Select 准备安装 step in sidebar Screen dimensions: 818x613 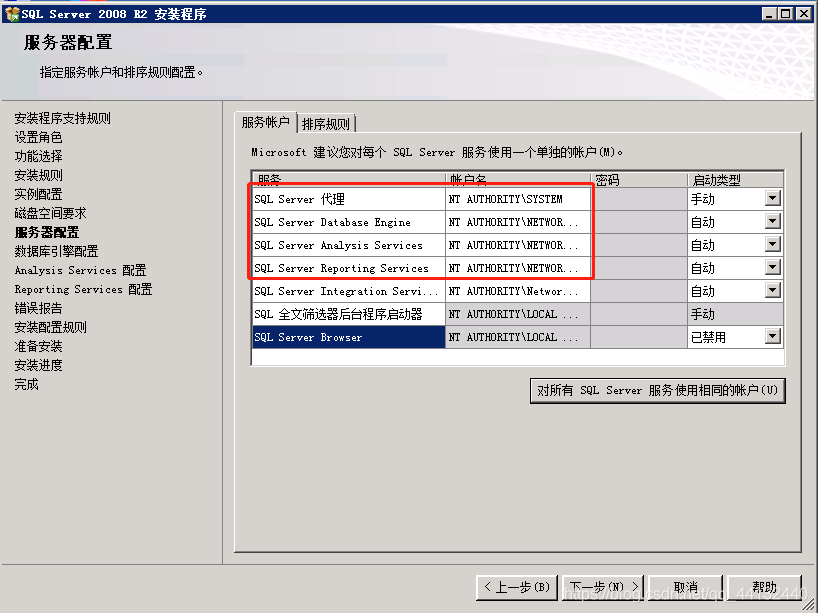(39, 346)
